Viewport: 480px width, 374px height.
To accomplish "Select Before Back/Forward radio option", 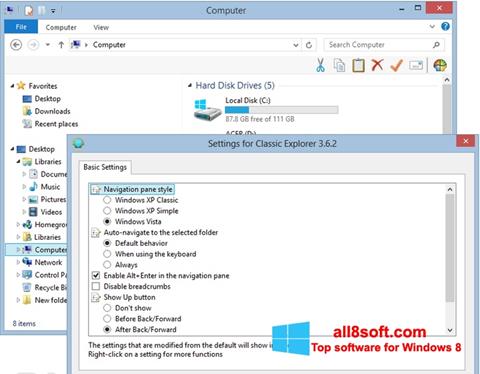I will click(107, 319).
